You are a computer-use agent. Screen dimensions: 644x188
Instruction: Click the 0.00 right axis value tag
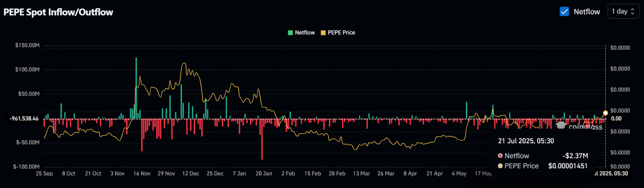(616, 119)
